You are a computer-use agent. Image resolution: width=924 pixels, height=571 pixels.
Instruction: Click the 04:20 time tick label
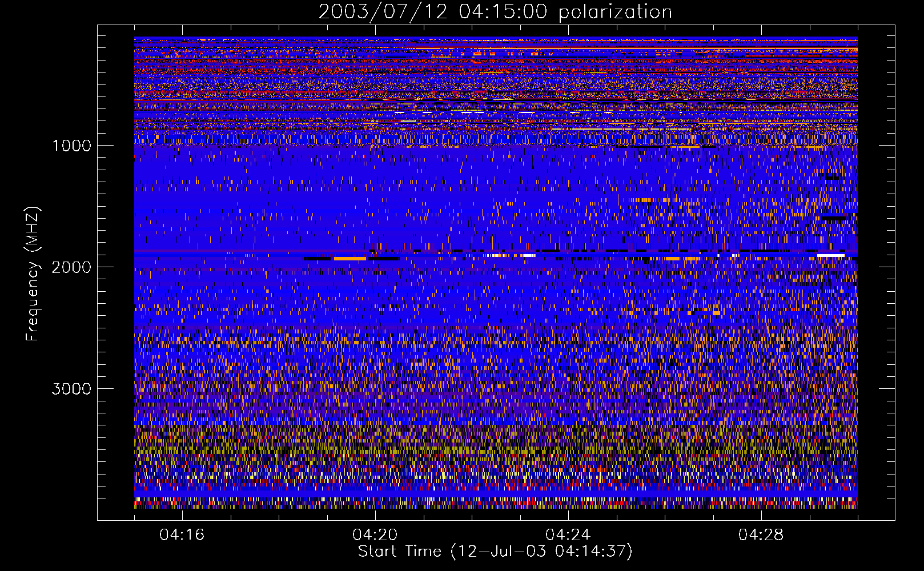coord(375,534)
